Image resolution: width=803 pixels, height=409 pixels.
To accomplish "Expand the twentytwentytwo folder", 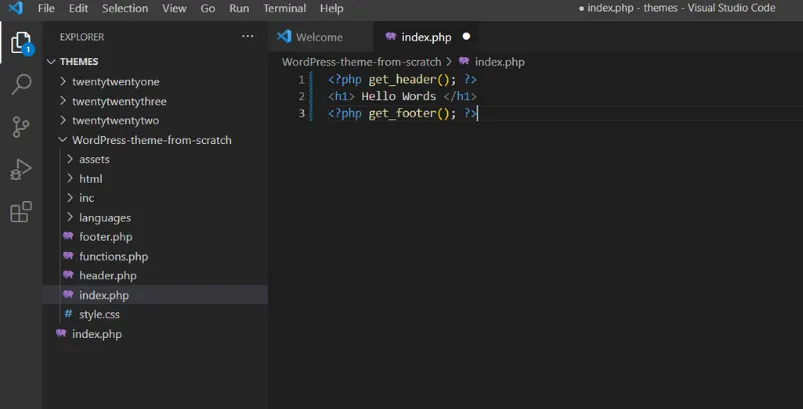I will click(x=155, y=121).
